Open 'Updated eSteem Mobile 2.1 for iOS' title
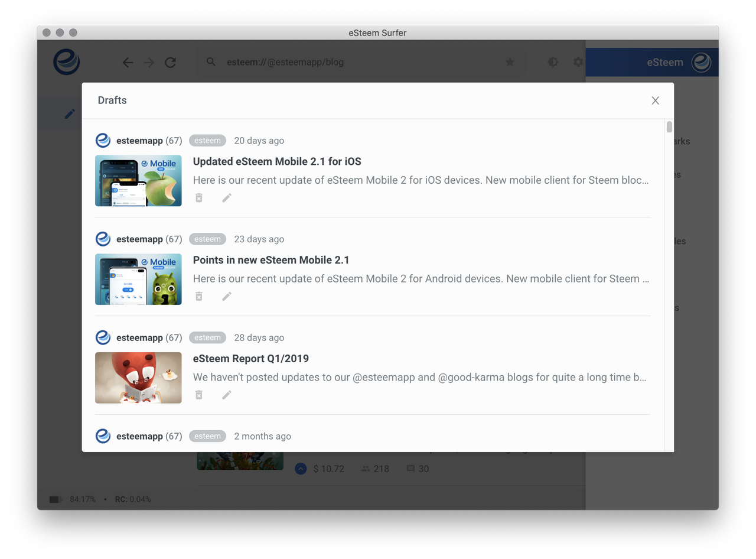This screenshot has height=559, width=756. [x=277, y=161]
